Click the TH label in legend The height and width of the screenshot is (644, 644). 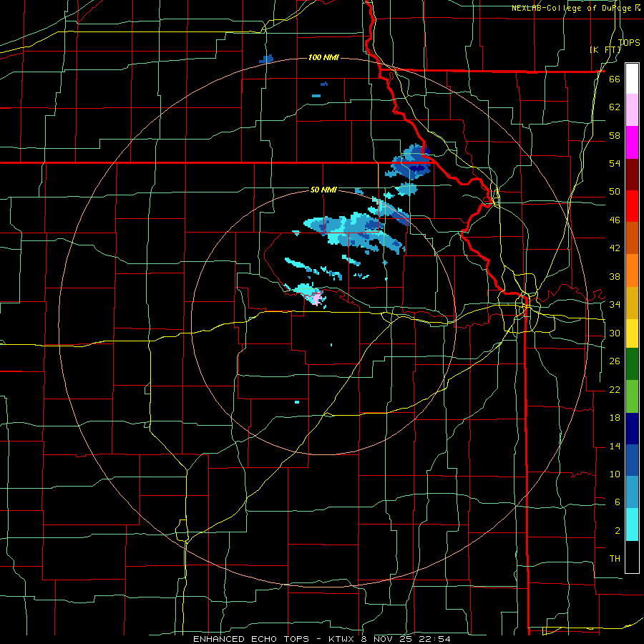point(615,559)
